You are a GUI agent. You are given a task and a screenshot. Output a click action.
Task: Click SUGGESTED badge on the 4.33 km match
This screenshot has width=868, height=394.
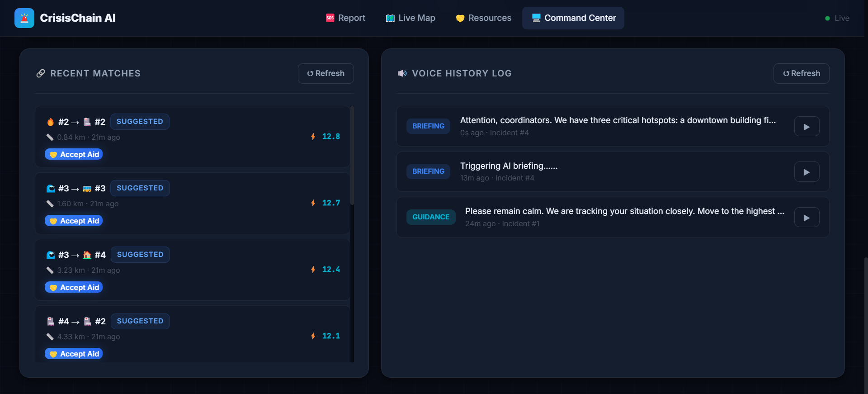click(x=140, y=321)
